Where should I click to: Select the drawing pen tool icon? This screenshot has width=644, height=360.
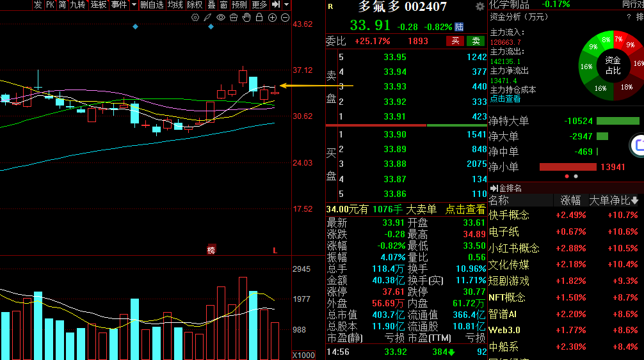[x=208, y=17]
